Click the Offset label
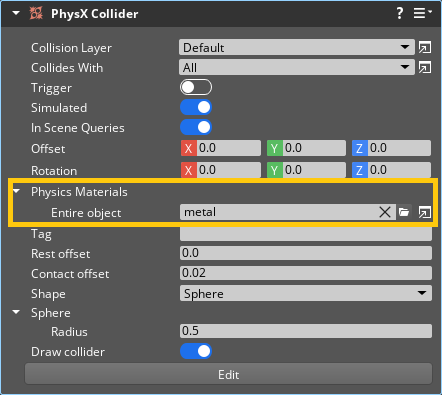 click(48, 149)
